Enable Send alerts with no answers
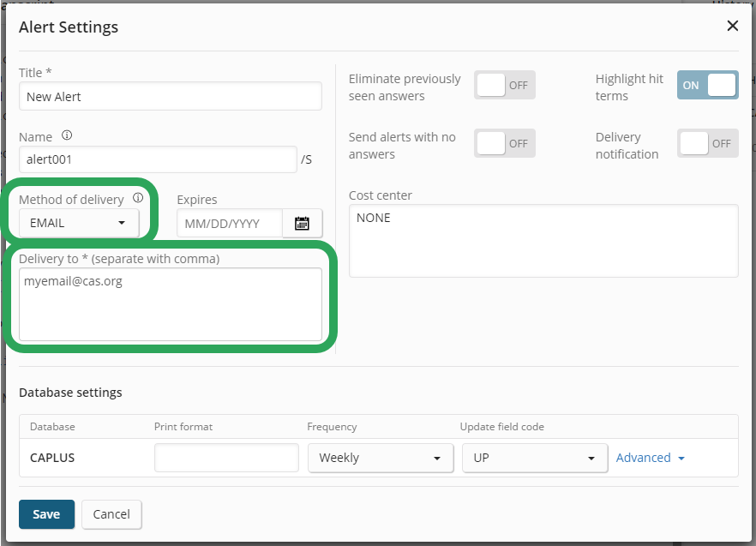Viewport: 756px width, 546px height. [x=504, y=144]
